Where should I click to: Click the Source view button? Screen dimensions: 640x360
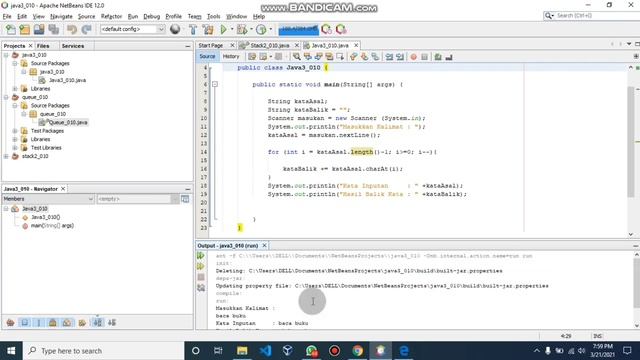tap(207, 56)
